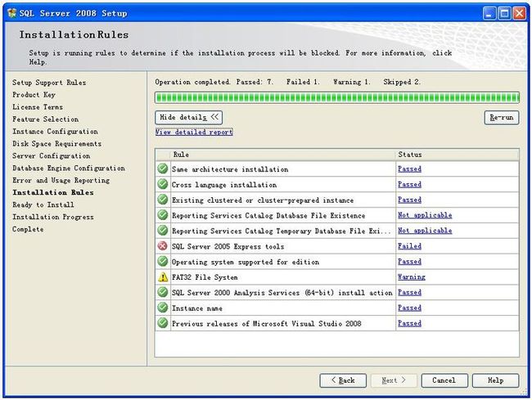Open the View detailed report link
The image size is (532, 400).
194,132
